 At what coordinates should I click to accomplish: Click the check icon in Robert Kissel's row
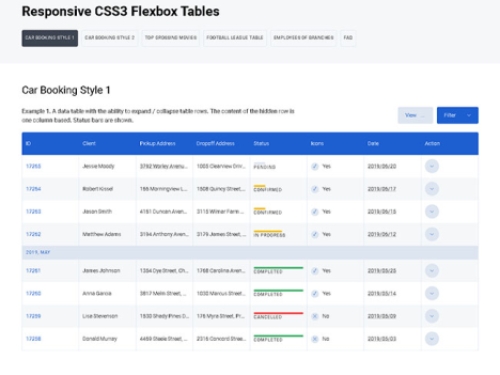(x=315, y=189)
